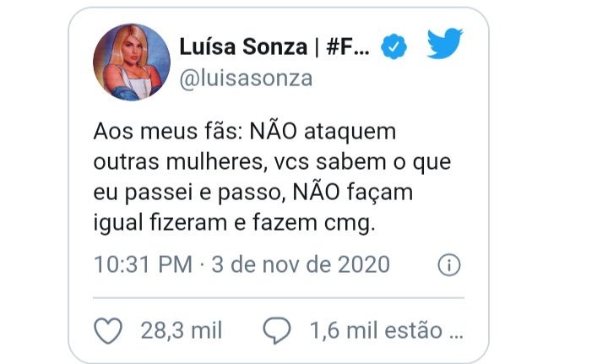Click the blue verified badge
The width and height of the screenshot is (608, 364).
(x=394, y=46)
